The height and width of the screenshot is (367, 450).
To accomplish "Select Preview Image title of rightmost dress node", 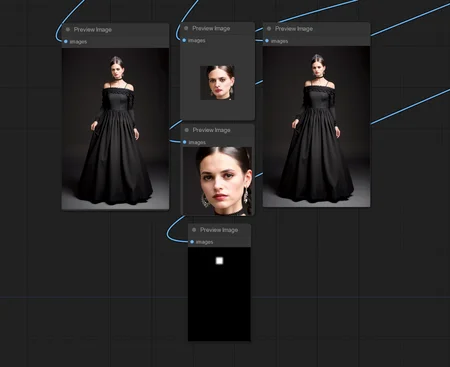I will (294, 29).
